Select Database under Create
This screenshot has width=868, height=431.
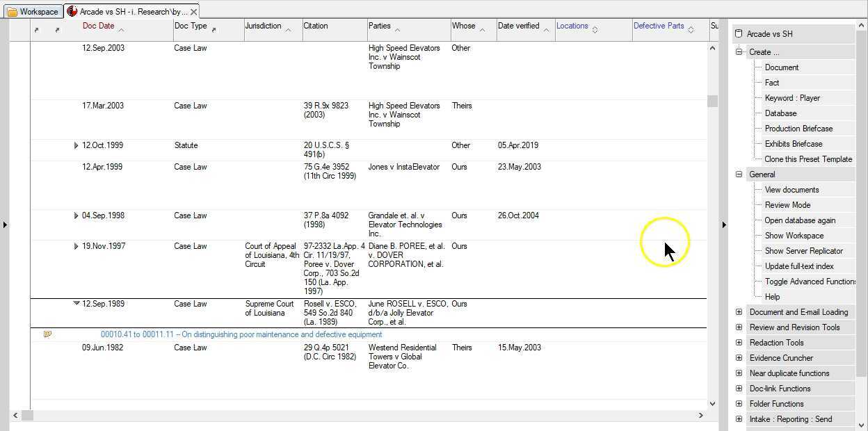[780, 113]
